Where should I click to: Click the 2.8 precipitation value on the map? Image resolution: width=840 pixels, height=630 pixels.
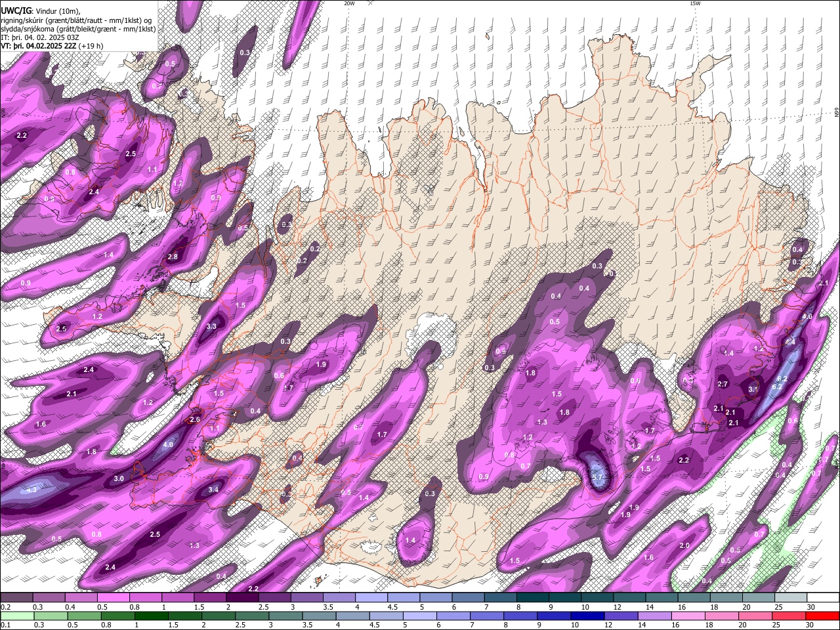click(x=173, y=257)
